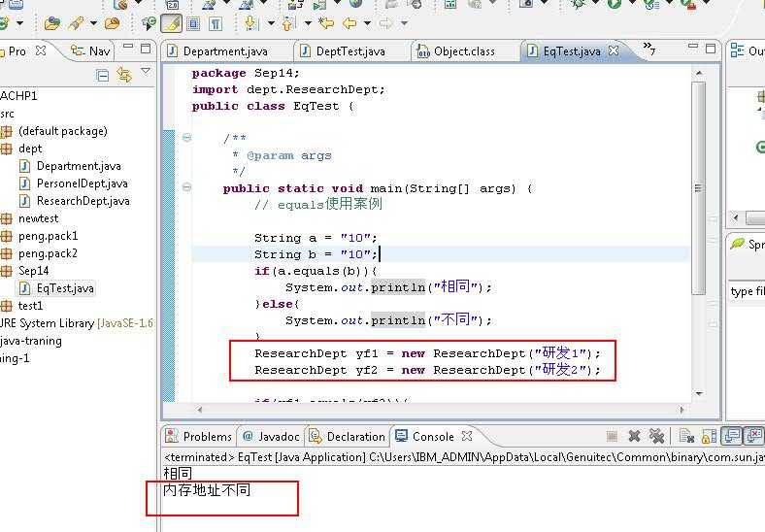This screenshot has width=765, height=532.
Task: Click the Open Type toolbar icon
Action: [x=51, y=23]
